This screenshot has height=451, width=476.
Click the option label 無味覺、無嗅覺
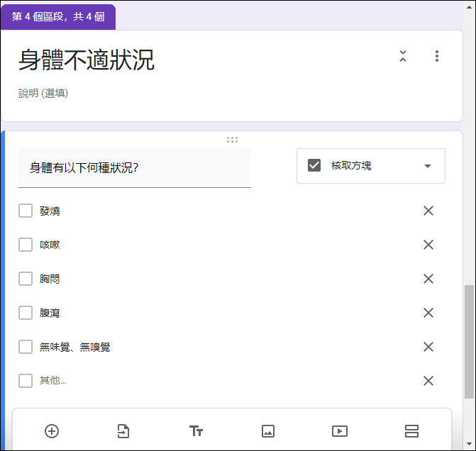75,347
